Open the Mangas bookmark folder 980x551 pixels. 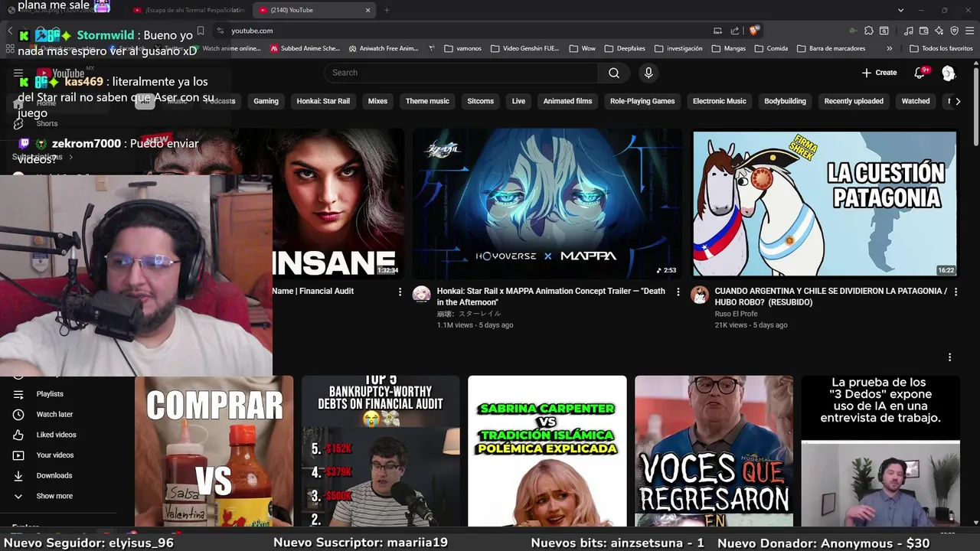point(728,48)
